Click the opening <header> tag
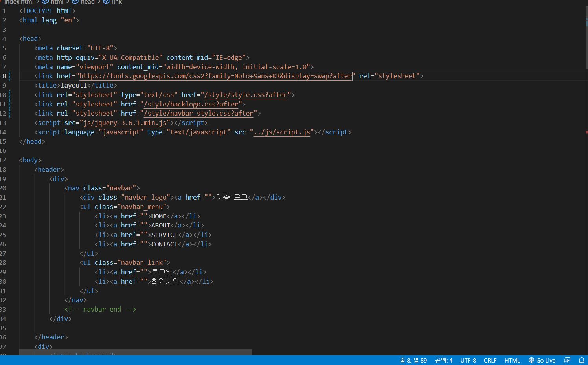This screenshot has width=588, height=365. coord(49,169)
